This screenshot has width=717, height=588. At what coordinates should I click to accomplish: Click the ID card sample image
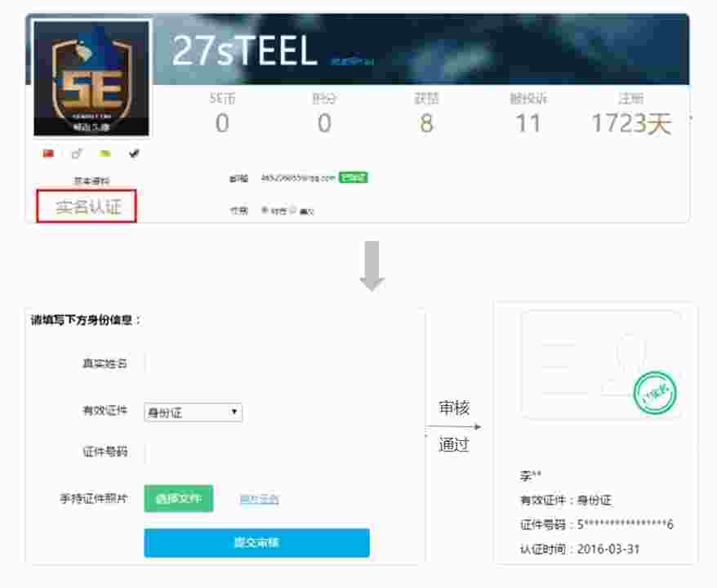pyautogui.click(x=600, y=364)
